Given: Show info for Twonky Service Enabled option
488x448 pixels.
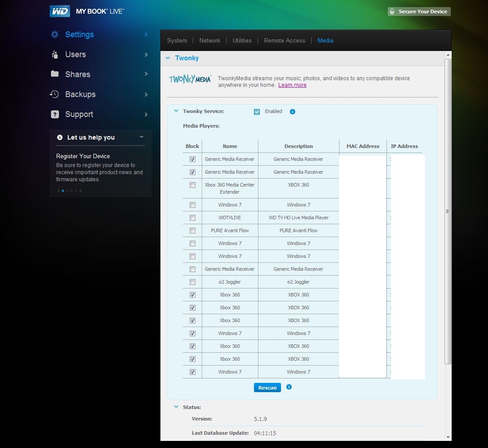Looking at the screenshot, I should pyautogui.click(x=293, y=112).
